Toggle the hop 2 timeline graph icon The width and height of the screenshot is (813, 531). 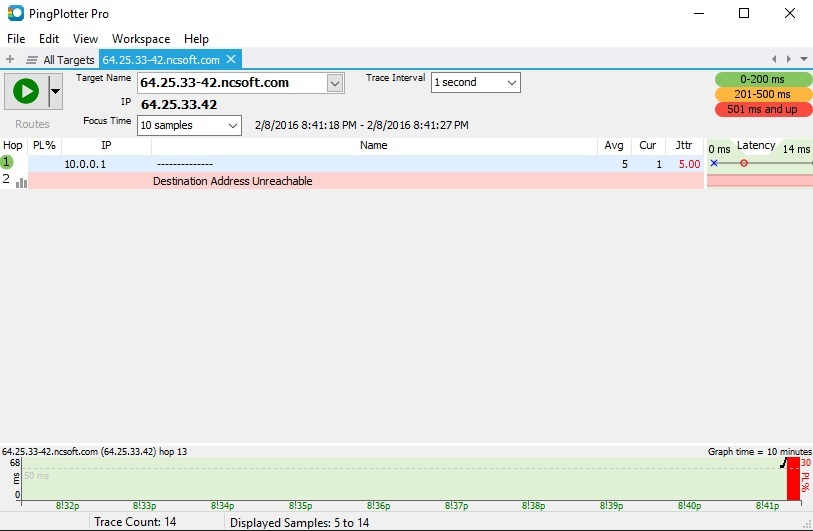point(21,183)
